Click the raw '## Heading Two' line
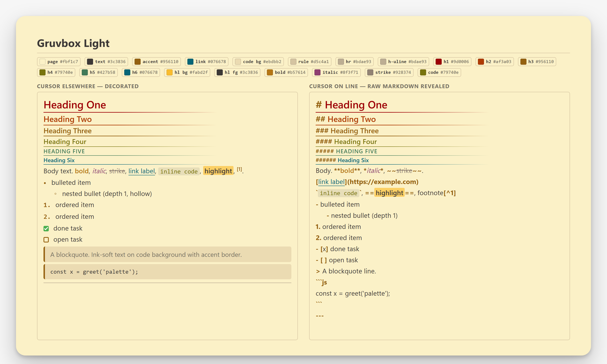The height and width of the screenshot is (364, 607). [346, 119]
